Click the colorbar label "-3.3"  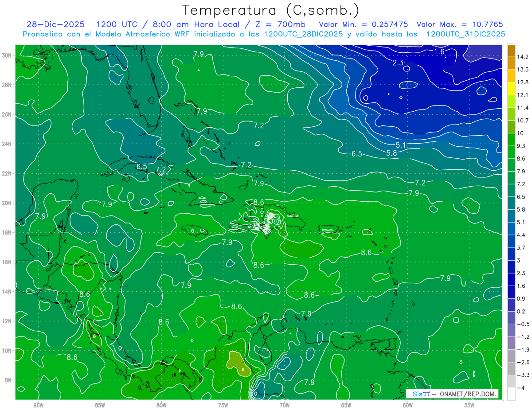tap(524, 375)
